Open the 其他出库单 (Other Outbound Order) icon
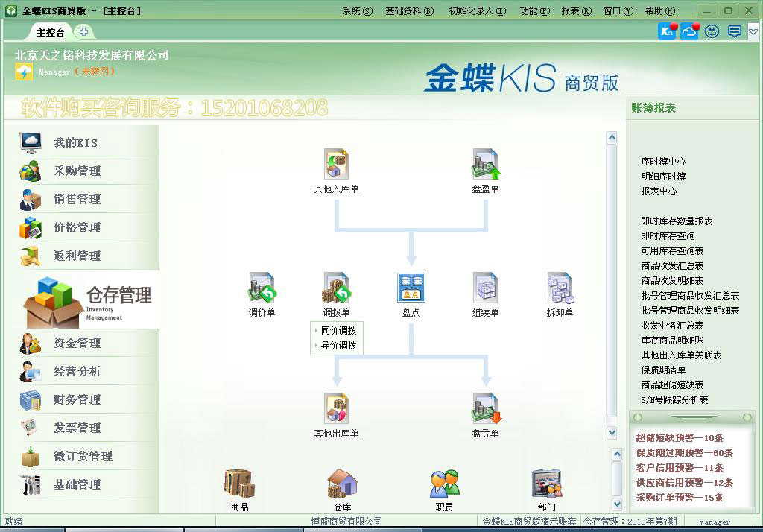 tap(337, 410)
